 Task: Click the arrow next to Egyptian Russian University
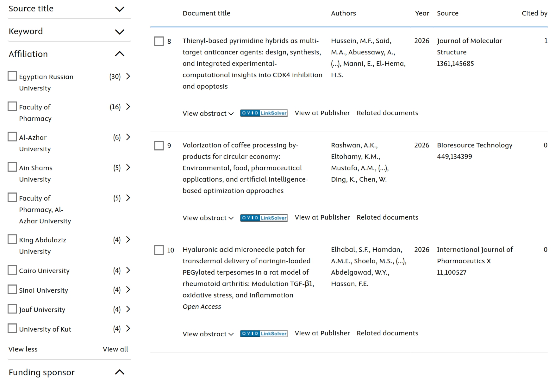pos(128,76)
